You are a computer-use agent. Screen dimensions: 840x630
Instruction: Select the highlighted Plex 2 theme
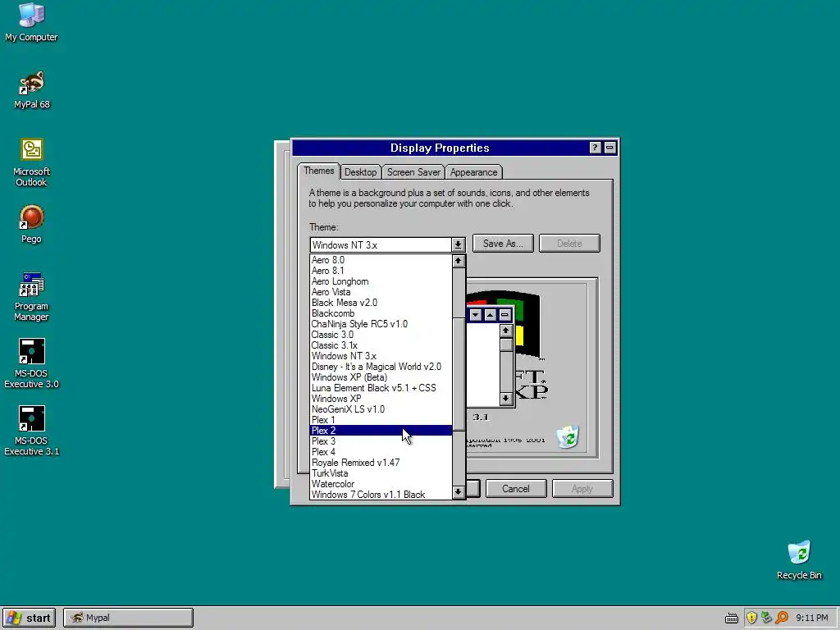pyautogui.click(x=381, y=431)
